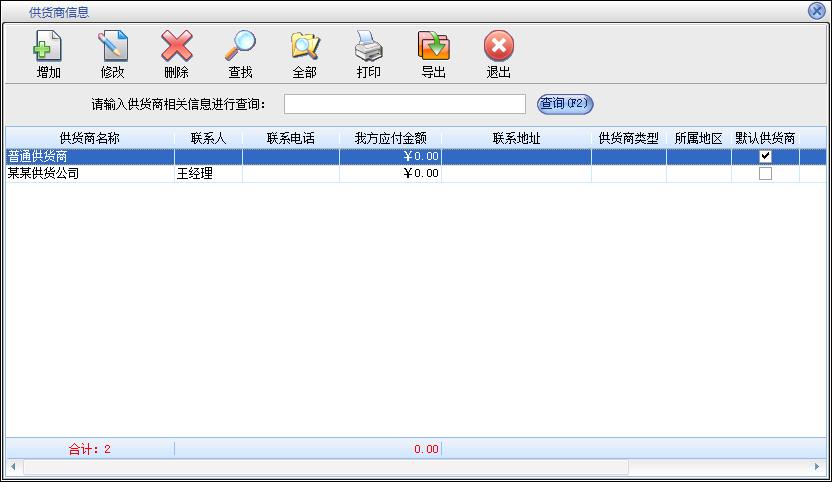Screen dimensions: 832x482
Task: Check default supplier box for 某某供货公司
Action: (765, 173)
